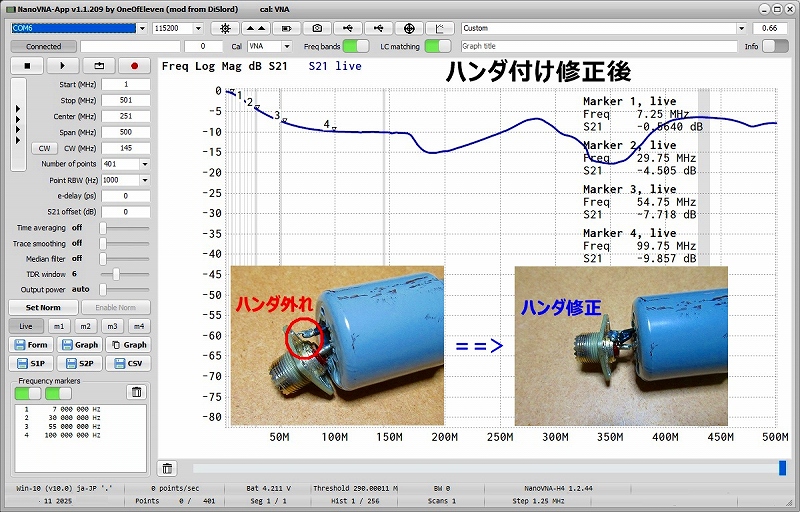Click the battery status icon button
Screen dimensions: 800x512
point(287,28)
